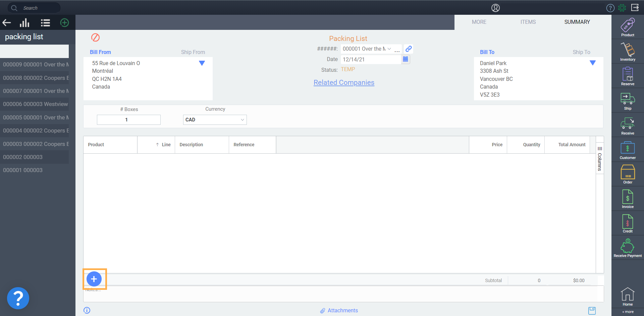Click the blue link chain icon
The height and width of the screenshot is (316, 644).
pos(408,49)
